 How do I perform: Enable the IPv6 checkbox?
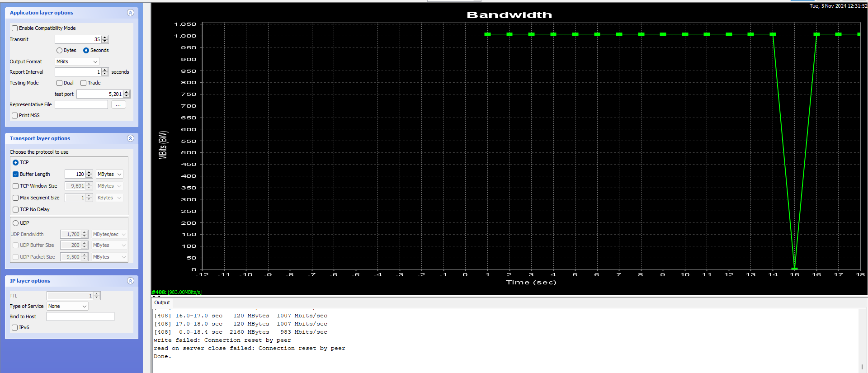point(14,327)
